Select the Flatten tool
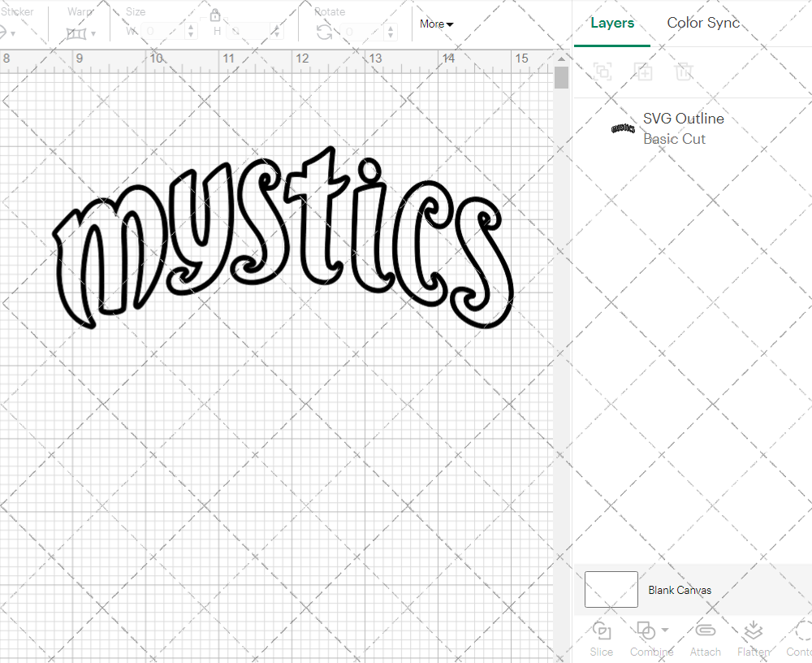Image resolution: width=812 pixels, height=663 pixels. point(753,638)
